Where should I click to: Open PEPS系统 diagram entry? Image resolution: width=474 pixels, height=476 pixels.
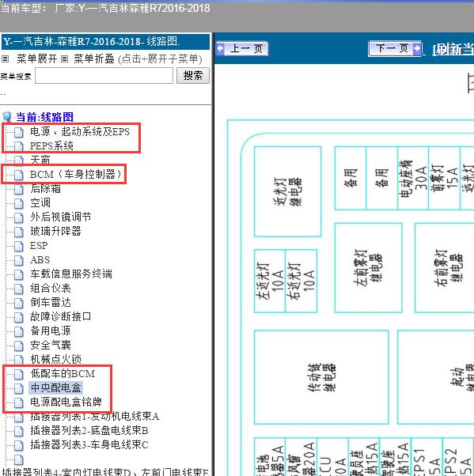pos(51,145)
